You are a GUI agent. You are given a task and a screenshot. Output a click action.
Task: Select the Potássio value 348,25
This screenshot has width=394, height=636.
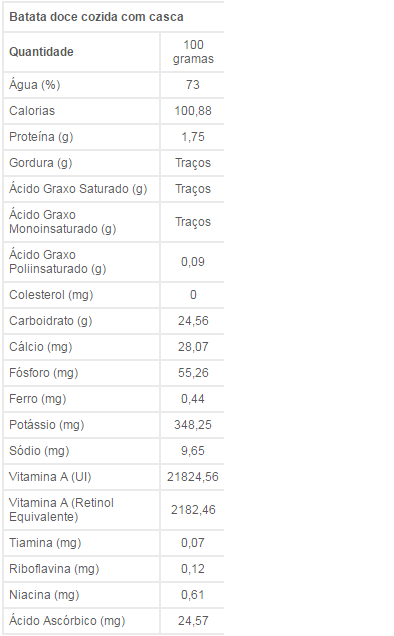(193, 425)
